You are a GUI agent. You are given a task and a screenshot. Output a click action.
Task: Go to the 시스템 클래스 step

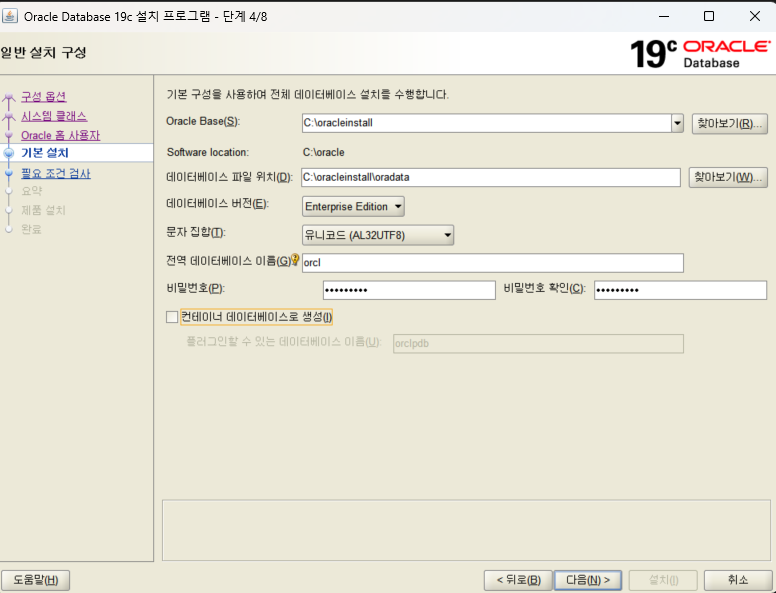[54, 116]
